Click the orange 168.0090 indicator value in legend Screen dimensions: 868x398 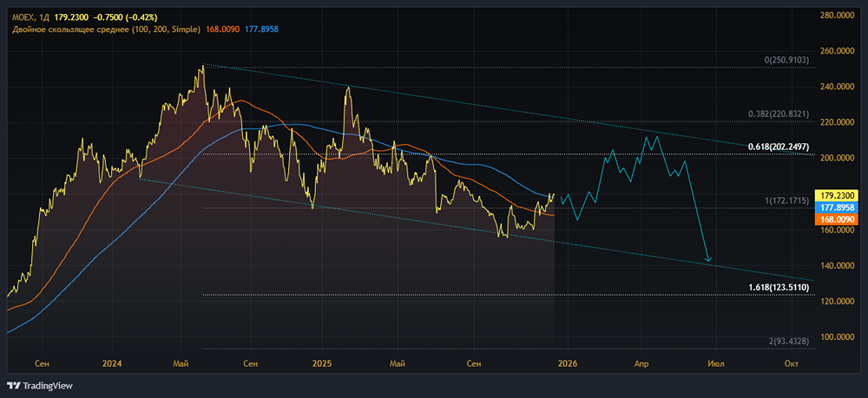point(222,29)
